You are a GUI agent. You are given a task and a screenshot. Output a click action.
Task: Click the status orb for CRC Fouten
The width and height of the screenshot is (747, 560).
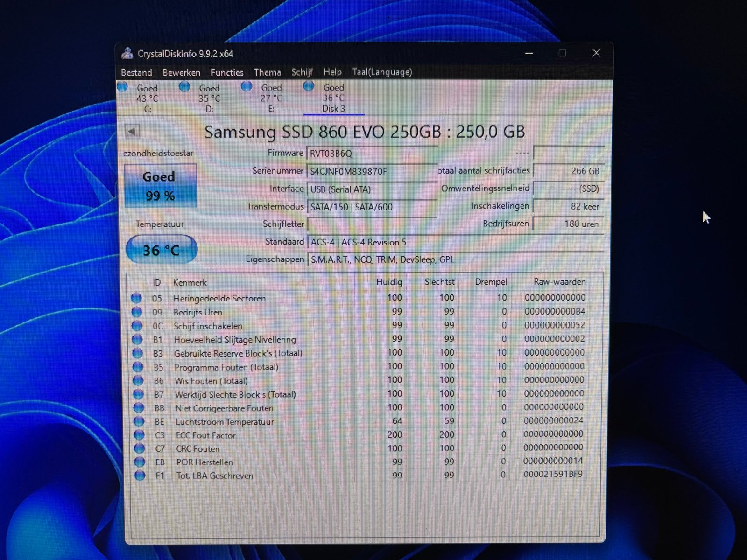point(139,448)
